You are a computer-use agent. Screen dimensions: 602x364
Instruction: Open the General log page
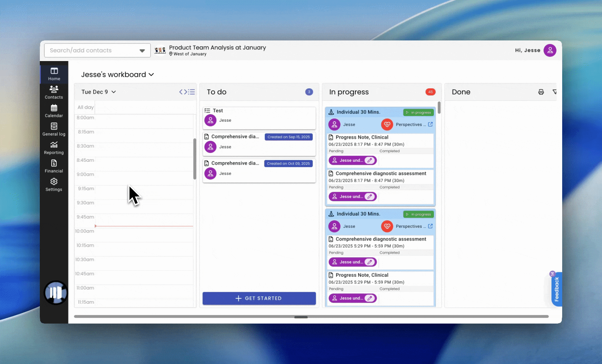coord(54,129)
